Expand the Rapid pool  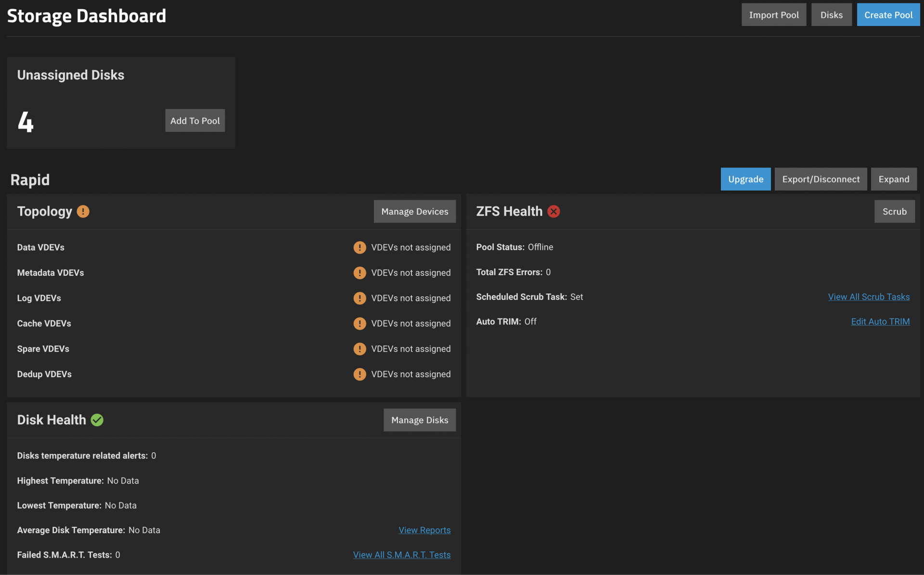(894, 179)
